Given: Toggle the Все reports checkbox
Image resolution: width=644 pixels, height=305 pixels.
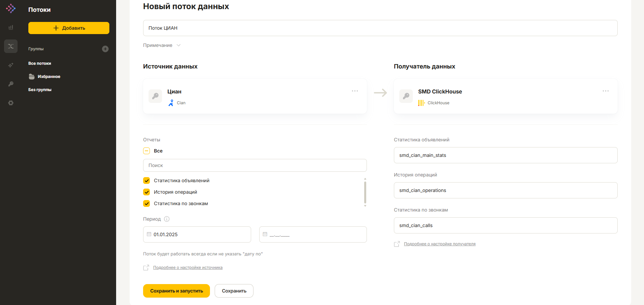Looking at the screenshot, I should click(x=146, y=151).
